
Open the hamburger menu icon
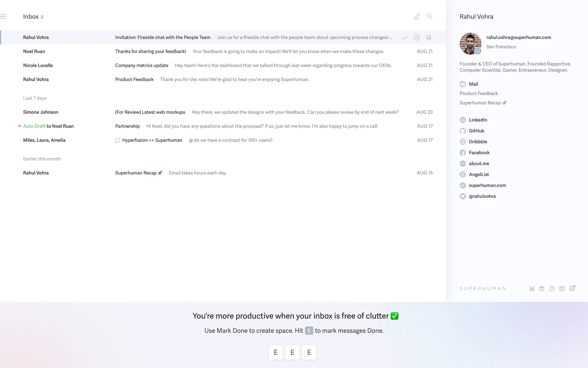(x=3, y=17)
